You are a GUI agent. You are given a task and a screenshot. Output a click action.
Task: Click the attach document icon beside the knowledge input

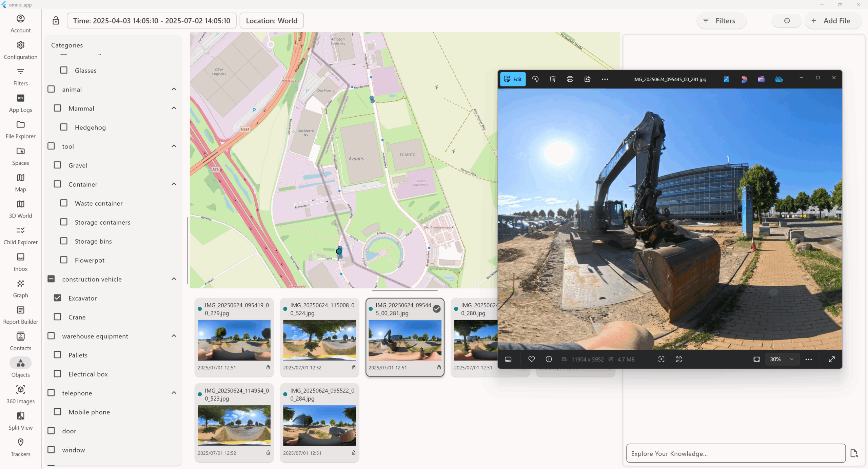[854, 453]
